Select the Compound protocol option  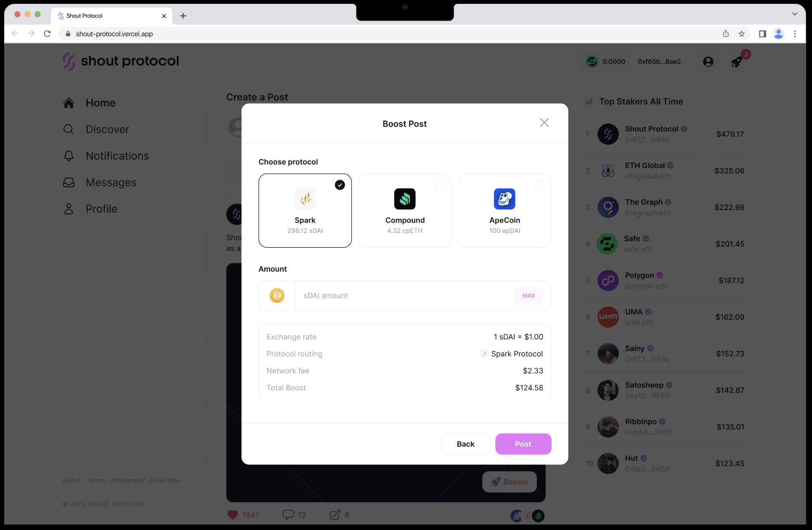(x=405, y=210)
